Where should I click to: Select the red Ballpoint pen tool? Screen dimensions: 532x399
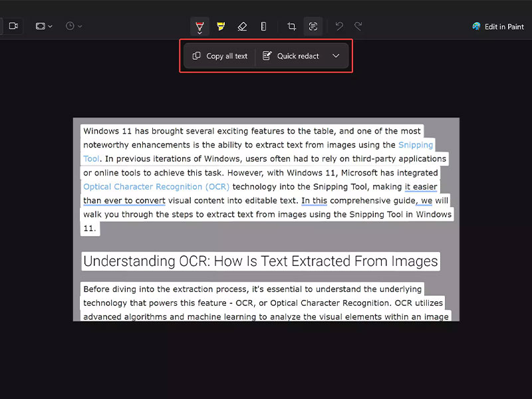199,27
